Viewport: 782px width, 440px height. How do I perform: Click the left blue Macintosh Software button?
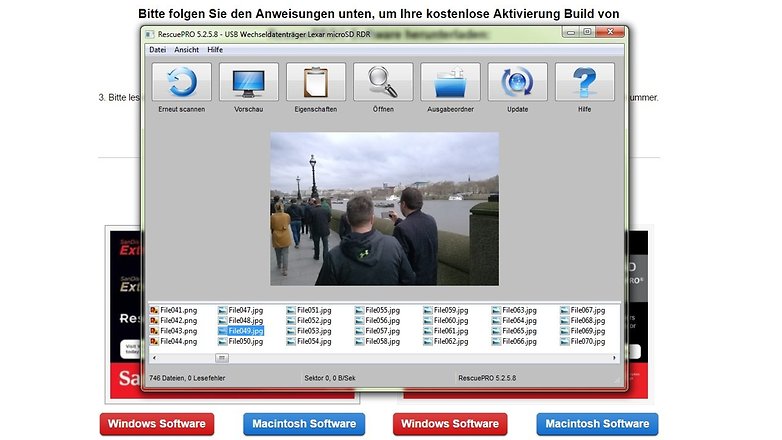304,424
